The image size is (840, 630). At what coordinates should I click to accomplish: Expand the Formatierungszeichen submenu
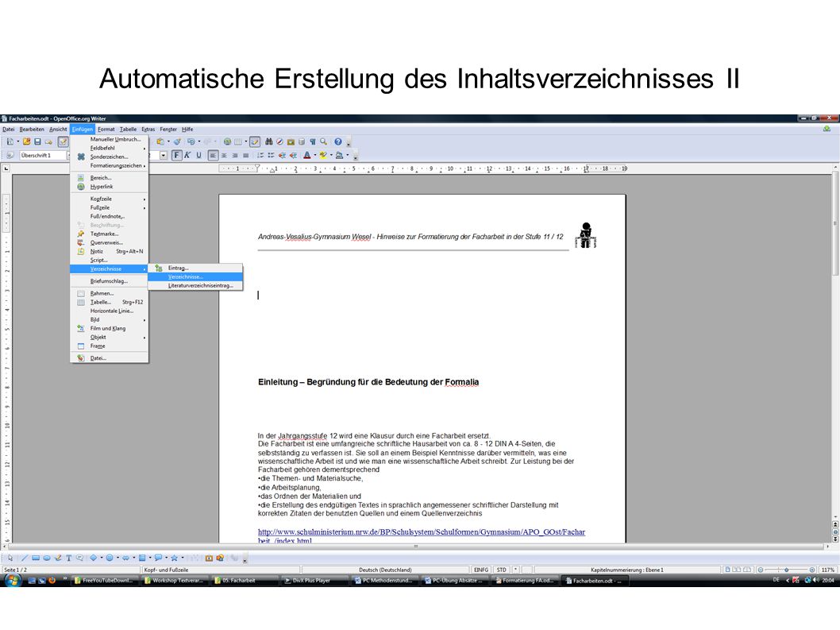(x=110, y=166)
